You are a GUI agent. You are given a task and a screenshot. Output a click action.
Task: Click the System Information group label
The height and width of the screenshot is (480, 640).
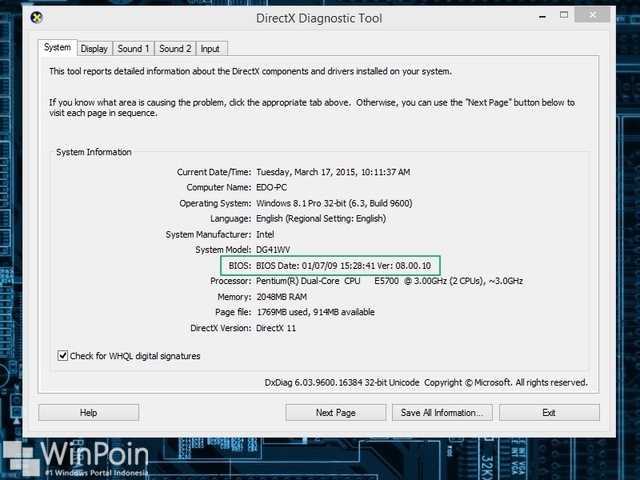(x=94, y=152)
